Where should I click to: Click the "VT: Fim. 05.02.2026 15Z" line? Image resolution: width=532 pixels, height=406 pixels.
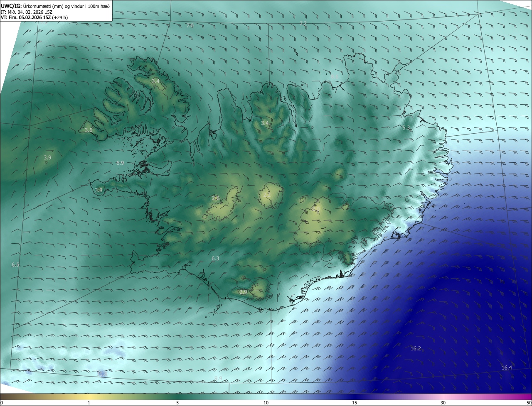[26, 18]
